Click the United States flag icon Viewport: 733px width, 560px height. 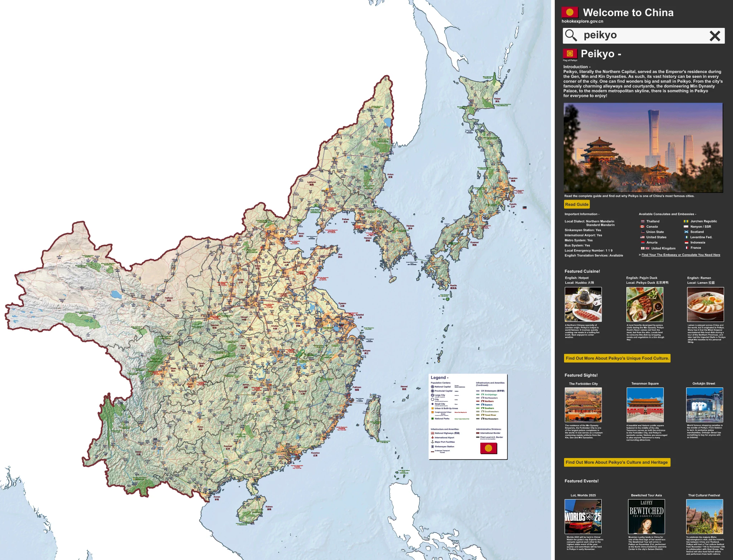coord(642,237)
